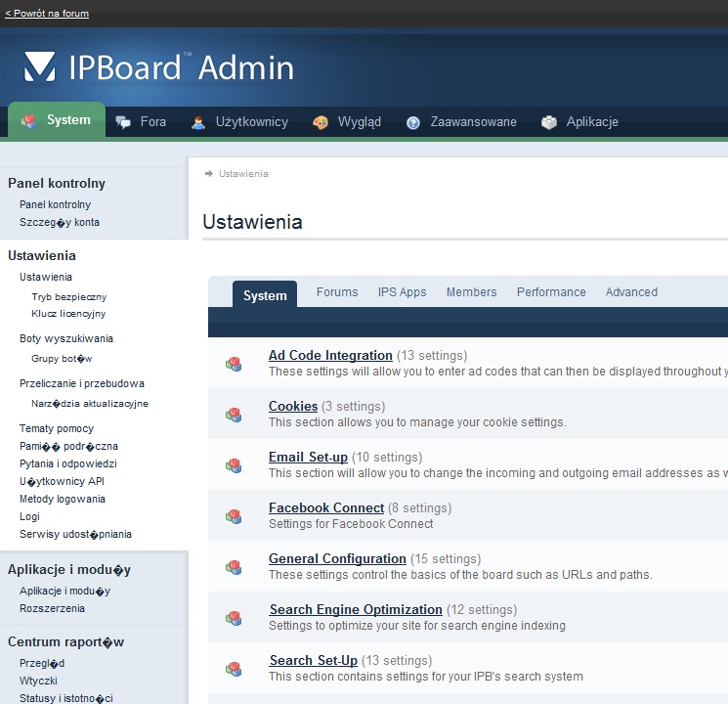Open the Advanced settings tab
This screenshot has width=728, height=704.
coord(631,292)
